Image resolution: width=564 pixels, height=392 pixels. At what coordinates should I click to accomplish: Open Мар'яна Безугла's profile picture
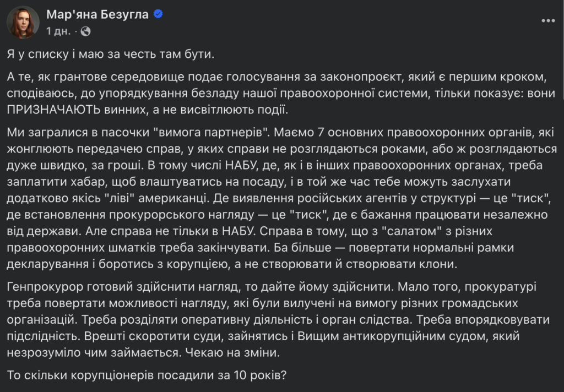pos(23,22)
